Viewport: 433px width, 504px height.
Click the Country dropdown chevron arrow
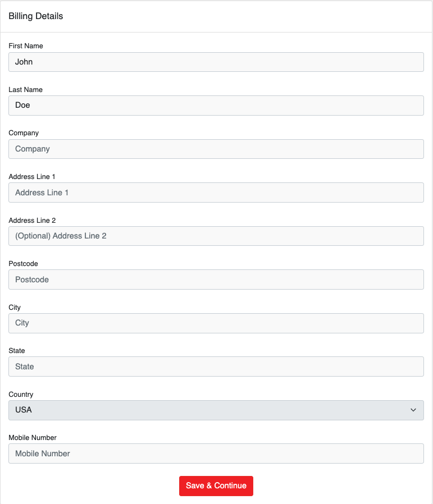pyautogui.click(x=413, y=410)
